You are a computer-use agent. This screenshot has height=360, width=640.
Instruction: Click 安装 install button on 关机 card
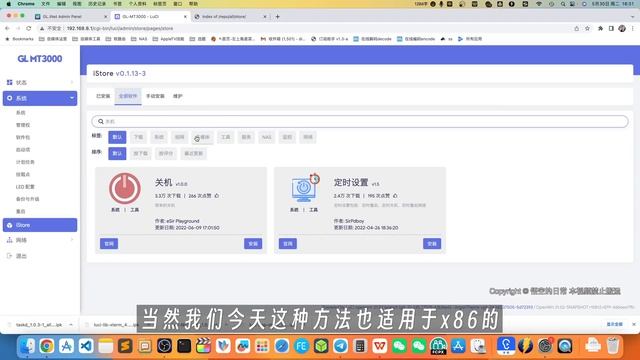253,244
